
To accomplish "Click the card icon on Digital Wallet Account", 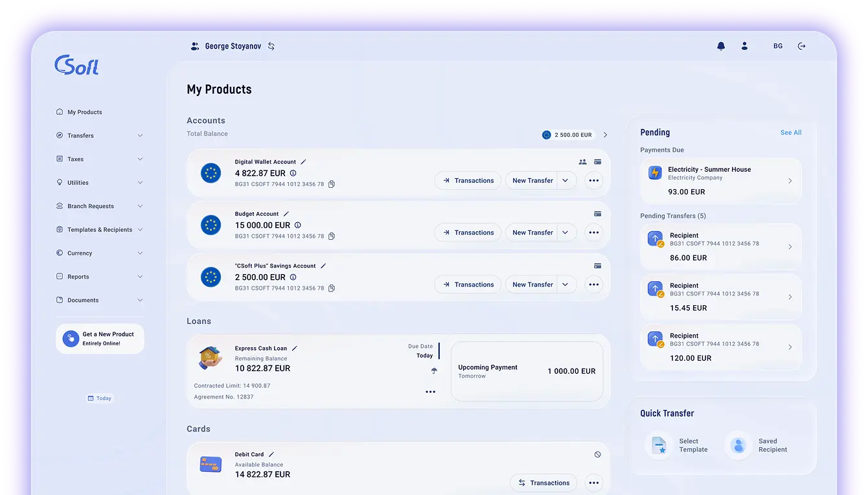I will coord(597,162).
